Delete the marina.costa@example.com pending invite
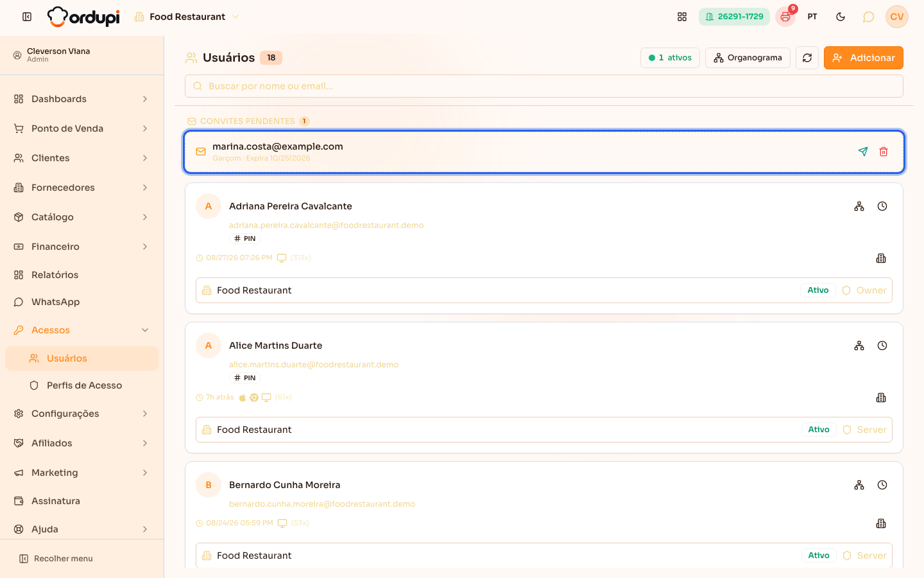This screenshot has width=924, height=578. (x=884, y=152)
